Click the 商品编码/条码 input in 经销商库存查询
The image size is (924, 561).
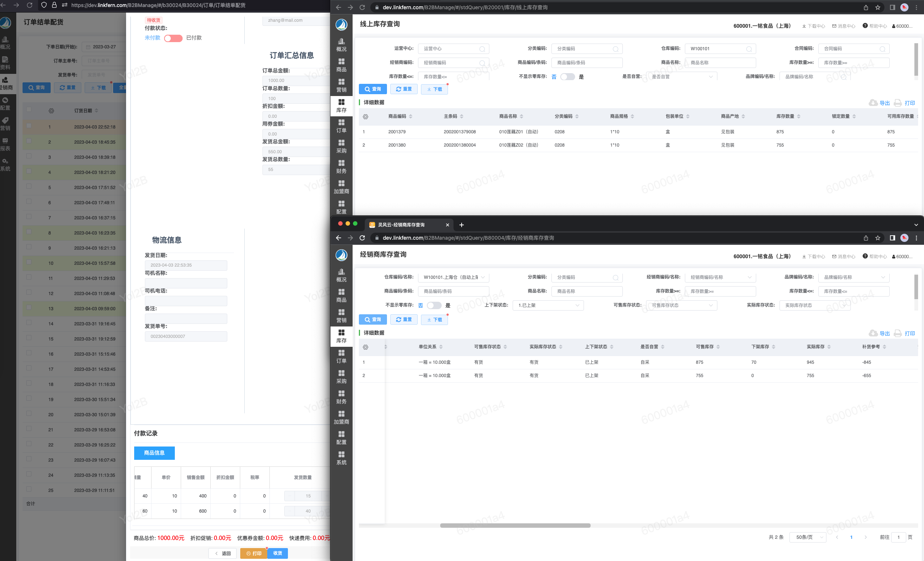(x=453, y=291)
